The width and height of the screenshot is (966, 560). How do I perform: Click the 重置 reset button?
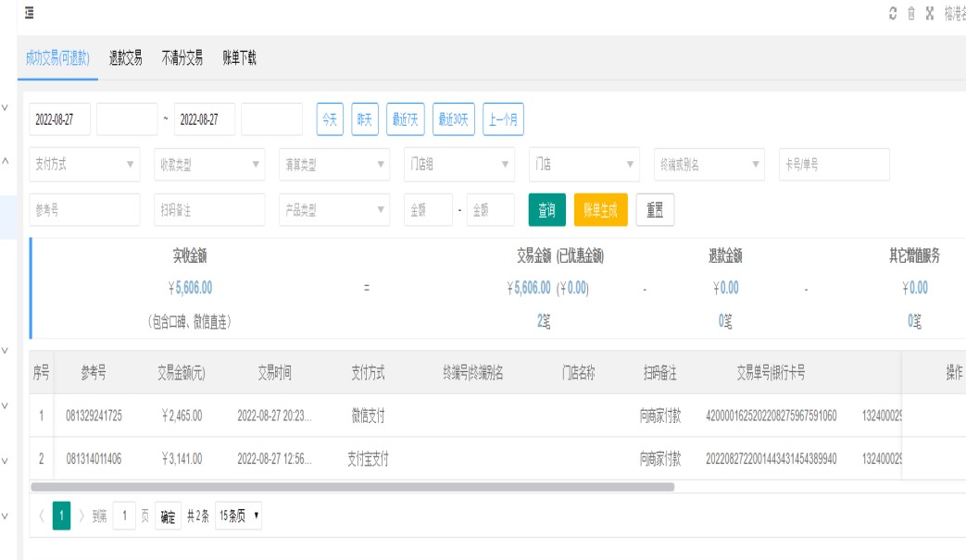coord(655,210)
